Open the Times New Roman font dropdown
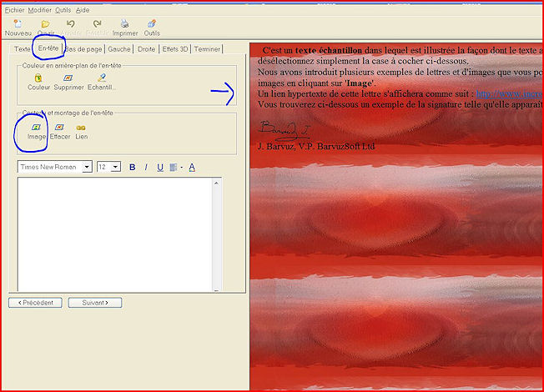The height and width of the screenshot is (392, 544). [x=87, y=167]
